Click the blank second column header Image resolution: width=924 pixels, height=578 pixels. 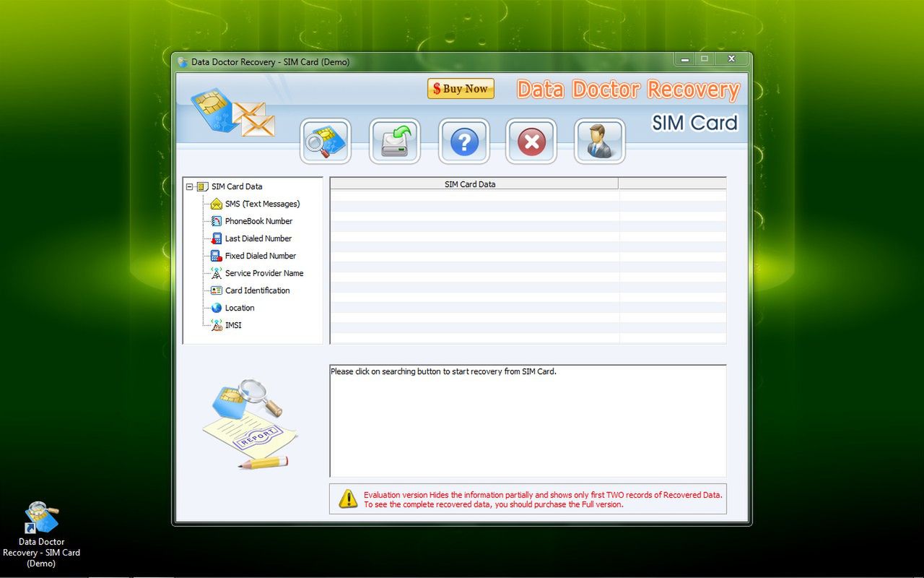pyautogui.click(x=673, y=184)
